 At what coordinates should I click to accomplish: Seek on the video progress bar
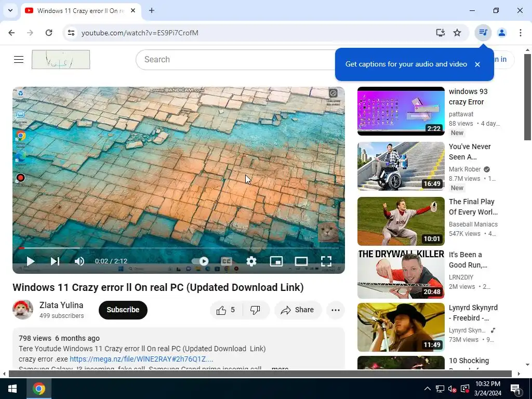179,248
